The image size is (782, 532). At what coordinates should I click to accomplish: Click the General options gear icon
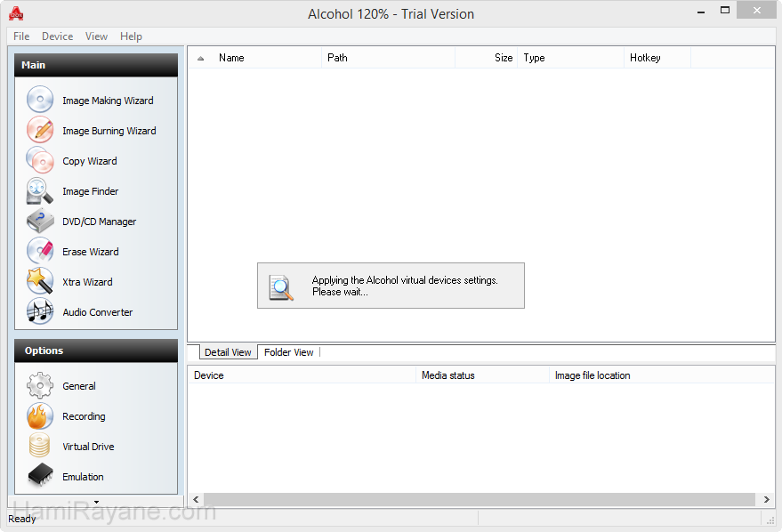pyautogui.click(x=40, y=385)
